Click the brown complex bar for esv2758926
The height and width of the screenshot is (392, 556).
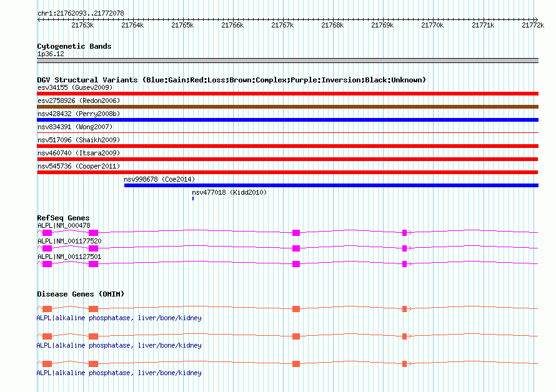(287, 107)
